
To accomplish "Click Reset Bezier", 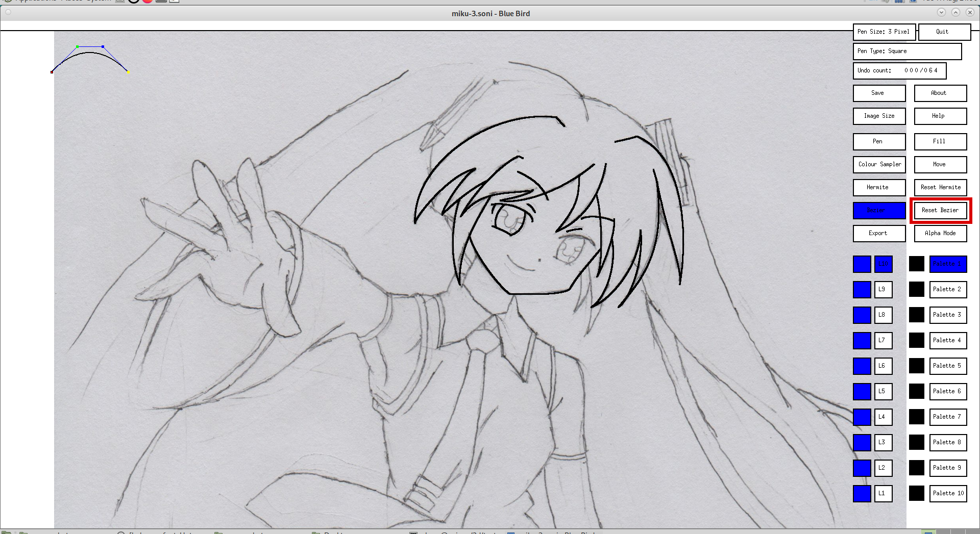I will (x=940, y=210).
